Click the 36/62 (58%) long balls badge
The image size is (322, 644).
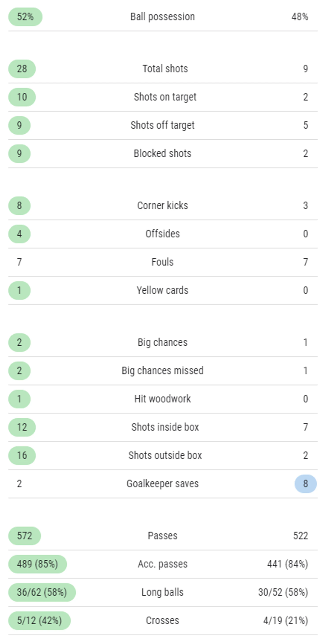(x=42, y=592)
